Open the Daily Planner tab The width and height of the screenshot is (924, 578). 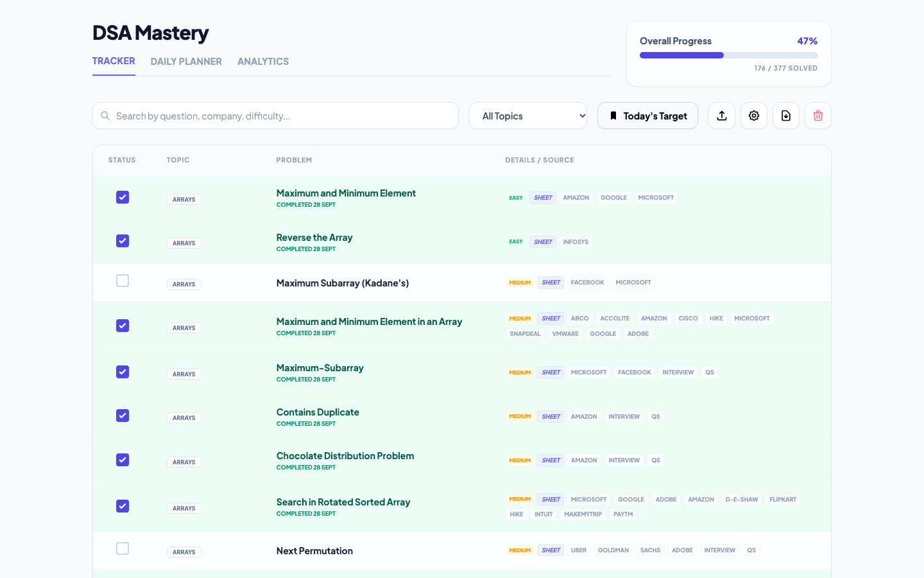(186, 62)
